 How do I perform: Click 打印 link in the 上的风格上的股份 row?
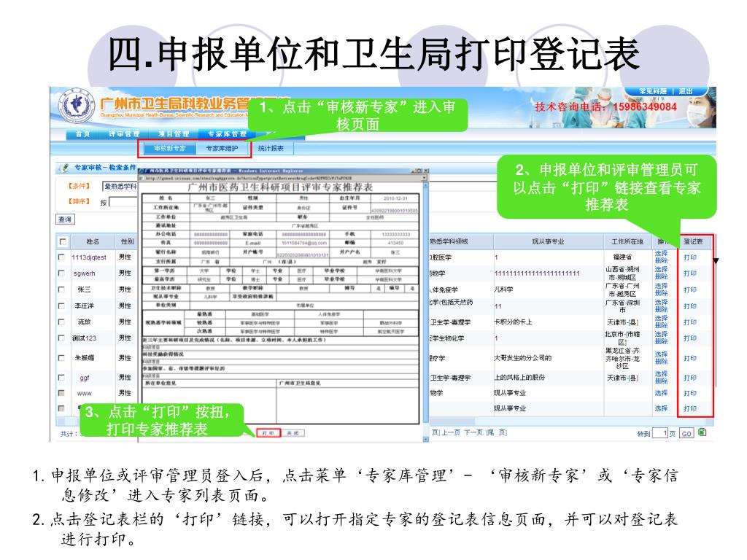[690, 378]
